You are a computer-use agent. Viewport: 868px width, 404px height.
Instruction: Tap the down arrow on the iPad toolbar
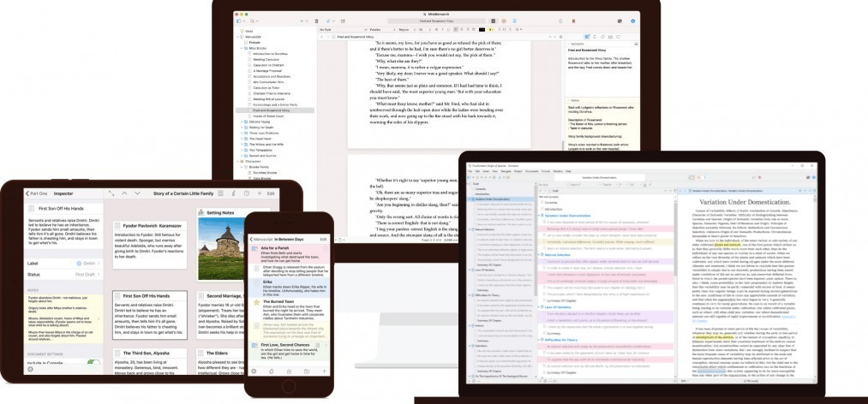click(x=137, y=193)
